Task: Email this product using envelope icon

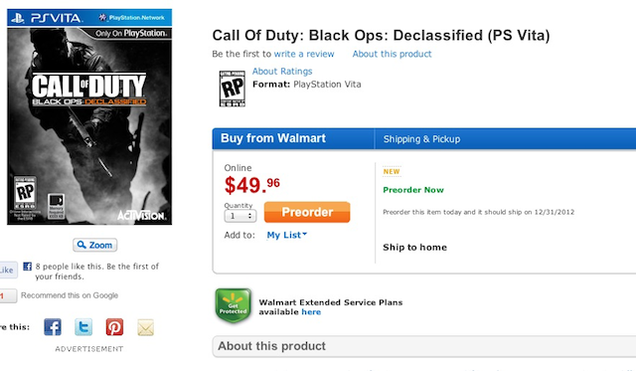Action: tap(145, 327)
